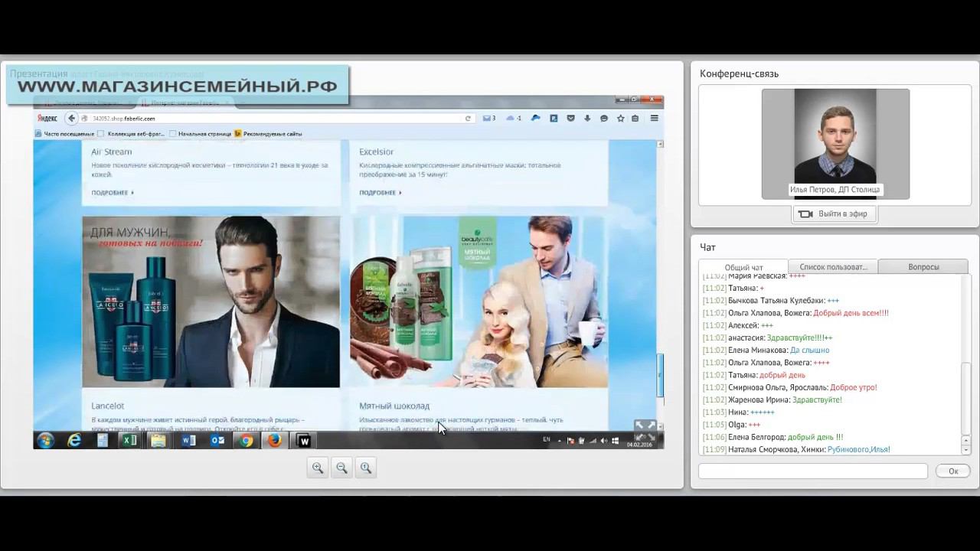Open the browser hamburger menu
The width and height of the screenshot is (980, 551).
[655, 119]
